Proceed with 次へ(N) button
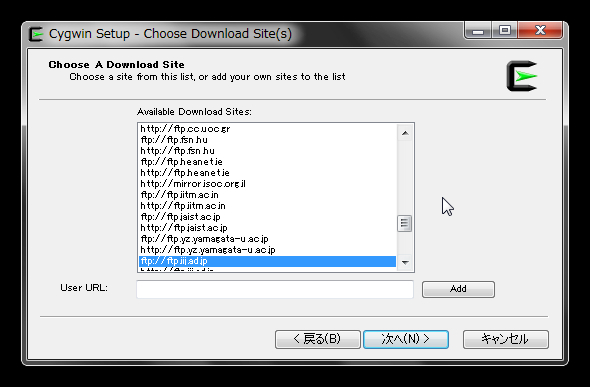 [406, 339]
